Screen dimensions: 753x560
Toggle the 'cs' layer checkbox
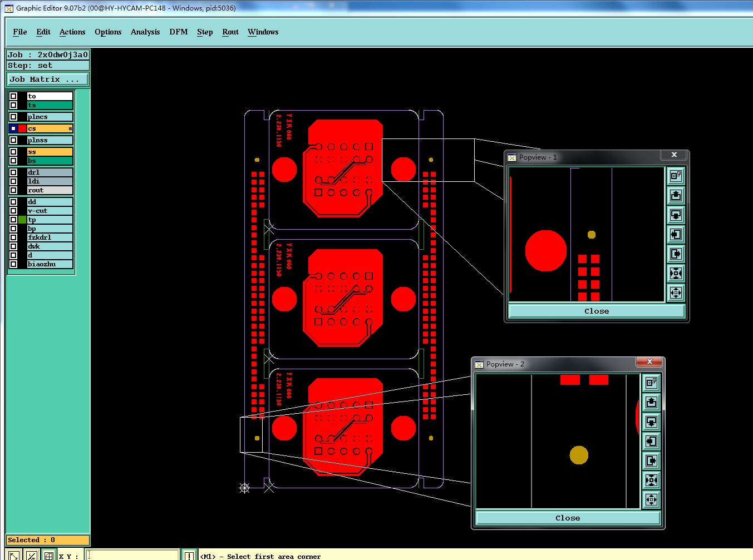13,128
